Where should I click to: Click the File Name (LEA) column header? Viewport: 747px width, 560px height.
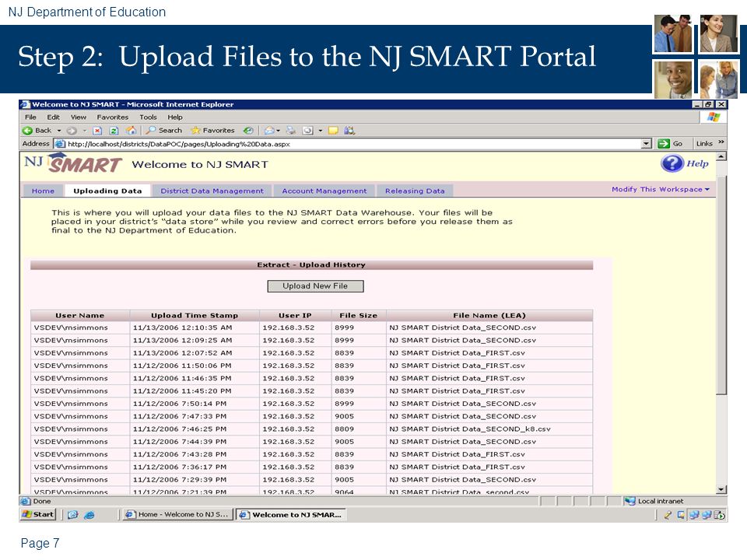489,315
